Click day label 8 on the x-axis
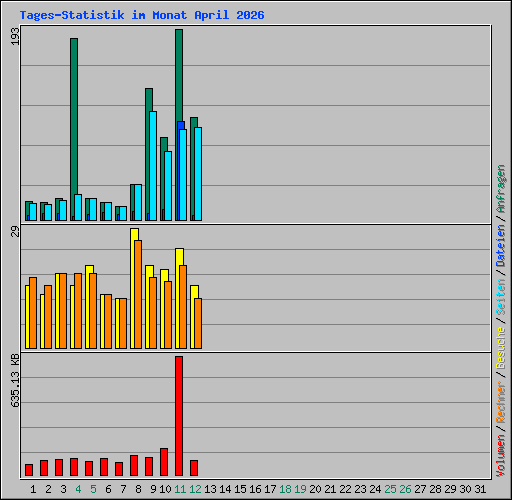The width and height of the screenshot is (512, 500). (138, 489)
